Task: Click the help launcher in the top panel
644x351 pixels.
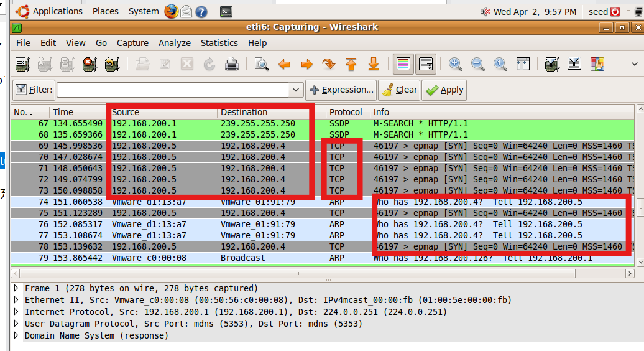Action: pyautogui.click(x=201, y=12)
